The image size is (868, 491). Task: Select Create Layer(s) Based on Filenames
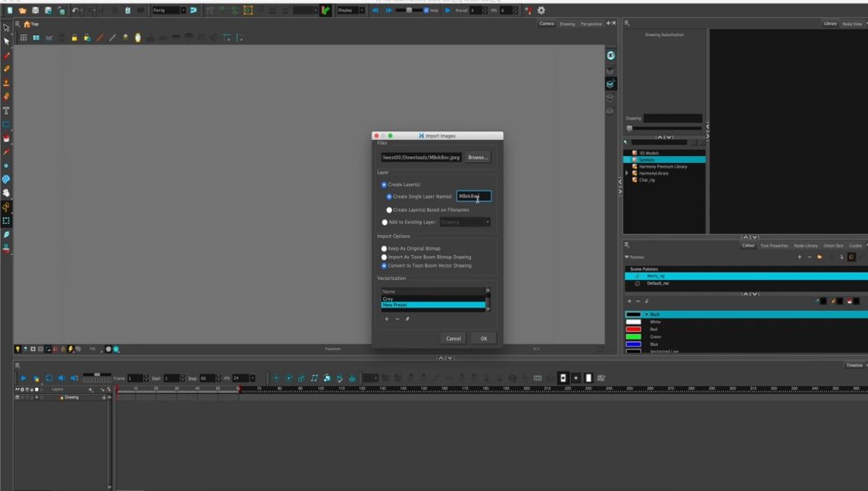389,209
